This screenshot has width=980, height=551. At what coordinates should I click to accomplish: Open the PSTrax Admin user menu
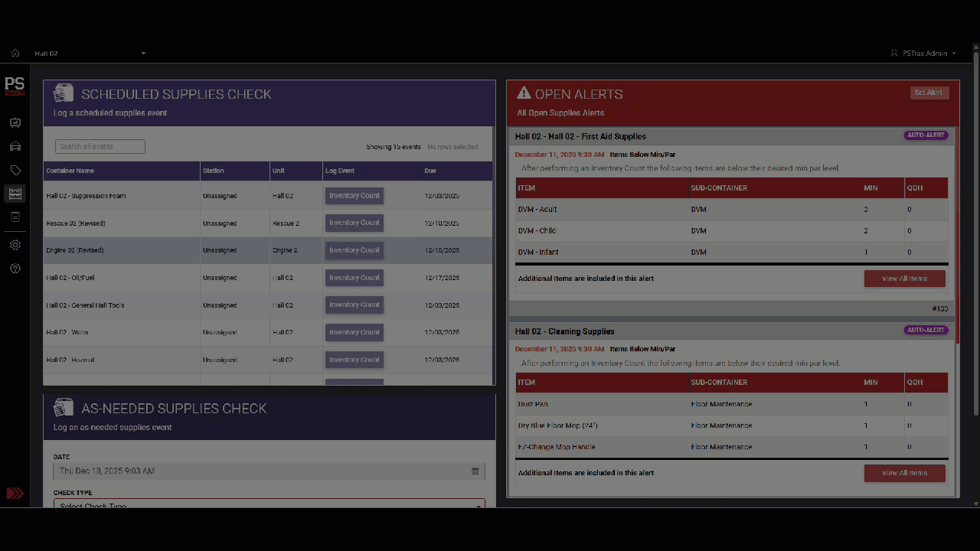tap(923, 54)
